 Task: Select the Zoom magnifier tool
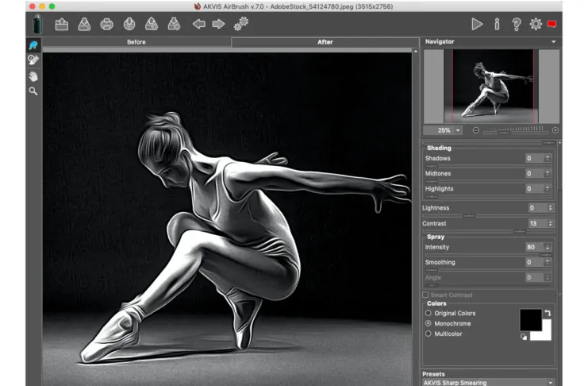pos(33,91)
